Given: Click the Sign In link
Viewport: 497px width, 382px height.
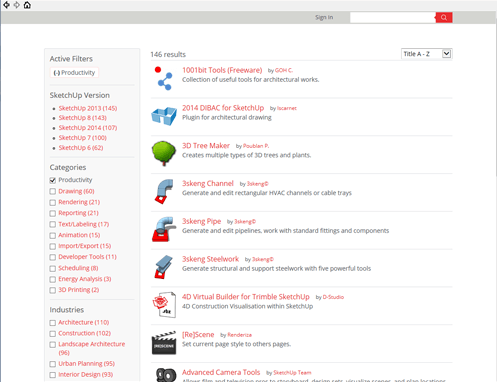Looking at the screenshot, I should (x=324, y=17).
